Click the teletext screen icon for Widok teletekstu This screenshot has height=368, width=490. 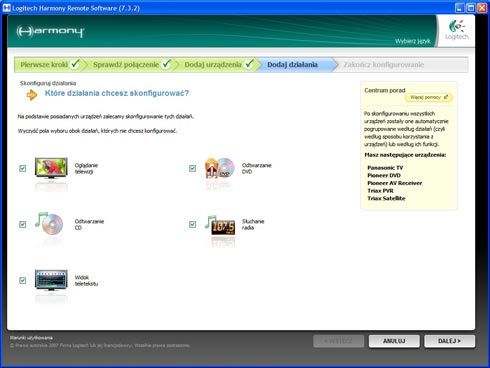tap(51, 280)
